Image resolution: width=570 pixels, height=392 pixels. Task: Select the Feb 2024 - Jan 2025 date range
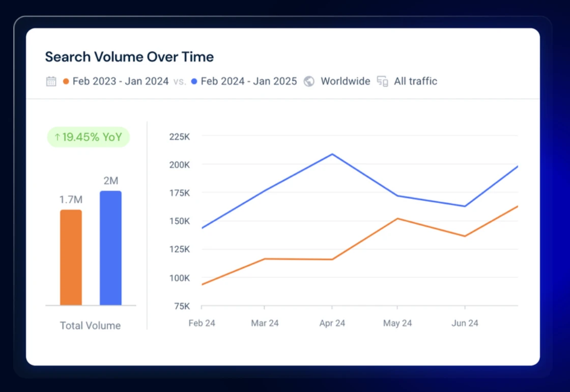point(249,81)
